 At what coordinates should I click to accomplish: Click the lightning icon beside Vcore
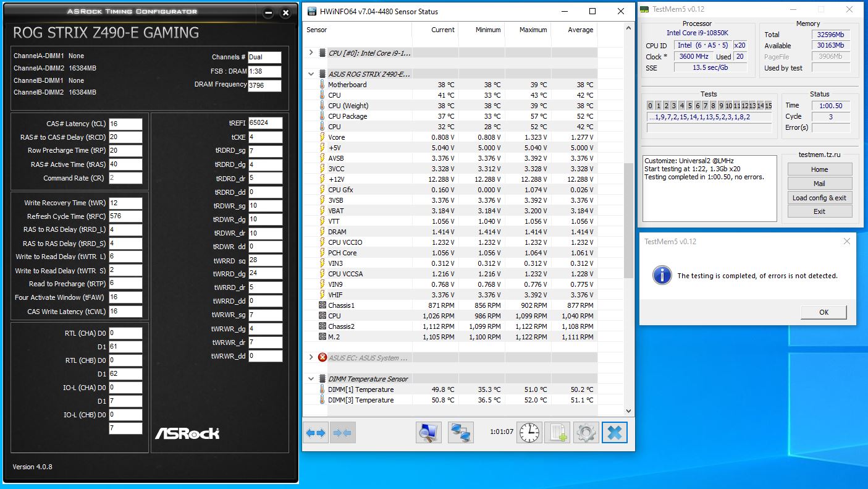(x=322, y=137)
